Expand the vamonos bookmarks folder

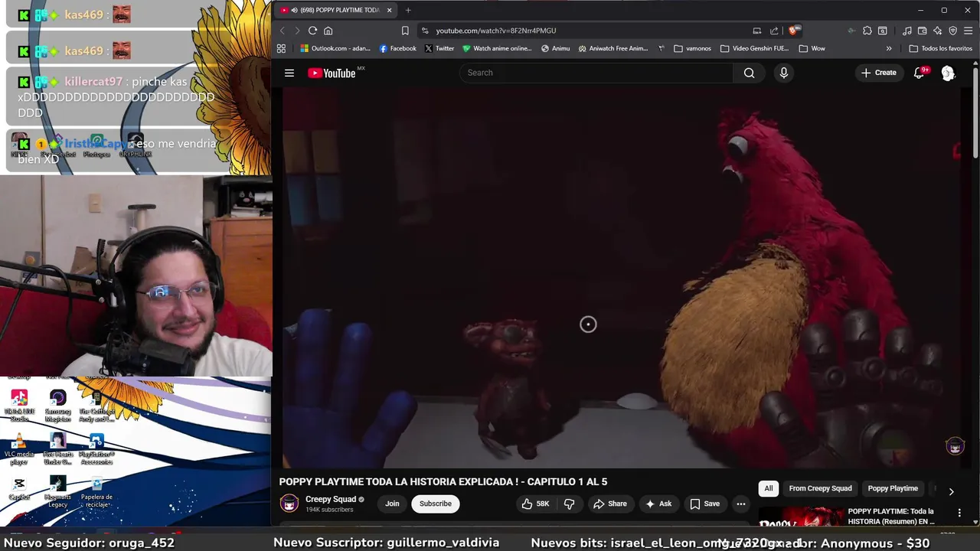pyautogui.click(x=693, y=48)
